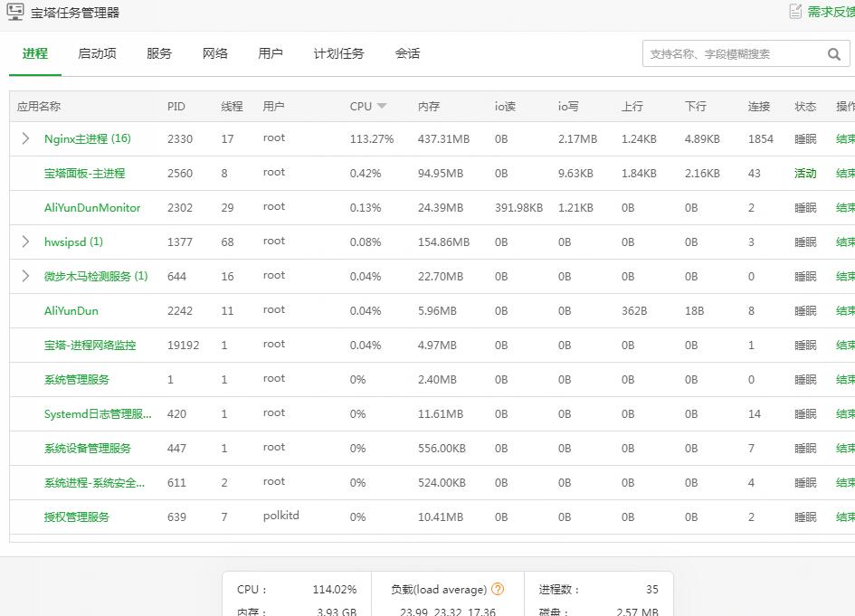Click the 活动 status of 宝塔面板-主进程
The image size is (855, 616).
coord(805,174)
